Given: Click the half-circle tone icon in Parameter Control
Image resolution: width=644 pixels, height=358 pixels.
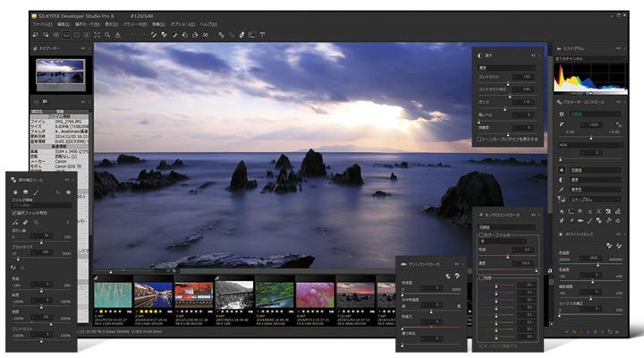Looking at the screenshot, I should [562, 180].
